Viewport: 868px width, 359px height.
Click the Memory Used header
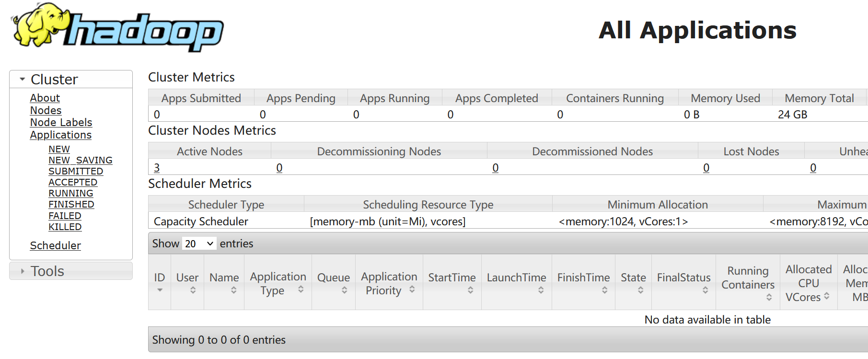pos(726,98)
